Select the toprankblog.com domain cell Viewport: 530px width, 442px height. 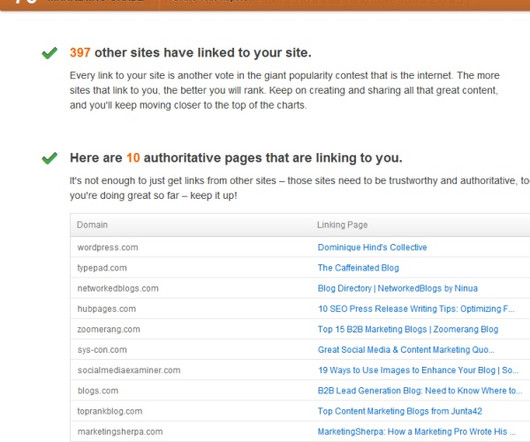click(110, 411)
